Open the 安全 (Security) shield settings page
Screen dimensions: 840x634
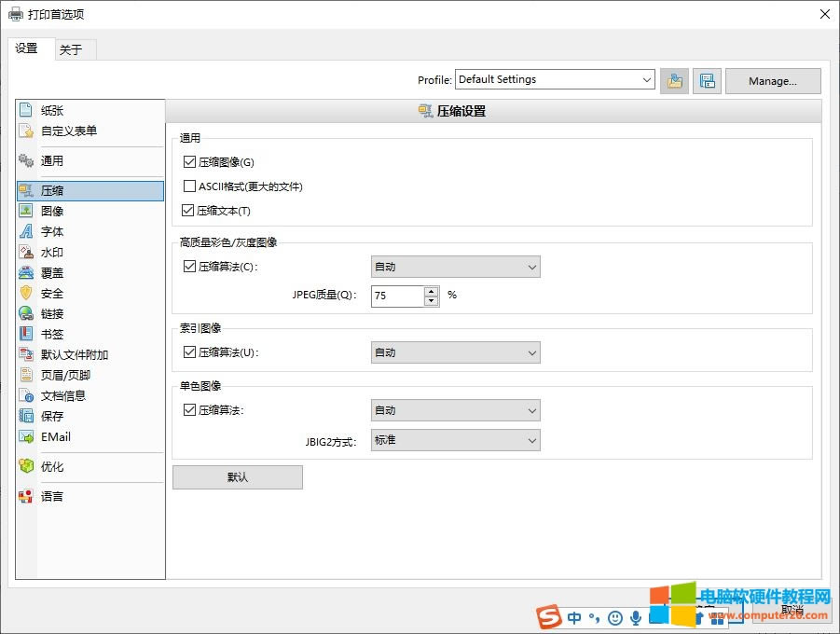click(24, 293)
